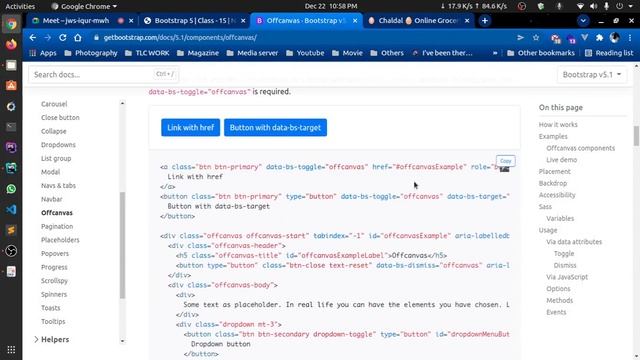Open the Google Chrome app menu
The image size is (640, 360).
(x=84, y=6)
